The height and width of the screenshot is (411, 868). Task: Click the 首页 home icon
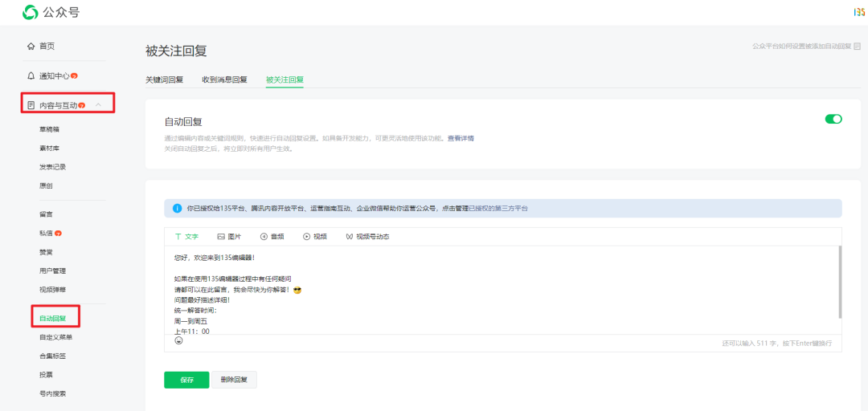31,47
